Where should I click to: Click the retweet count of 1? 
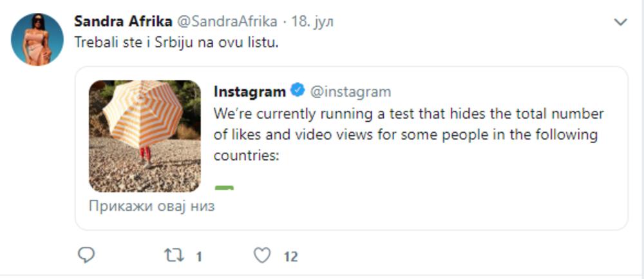pyautogui.click(x=199, y=256)
